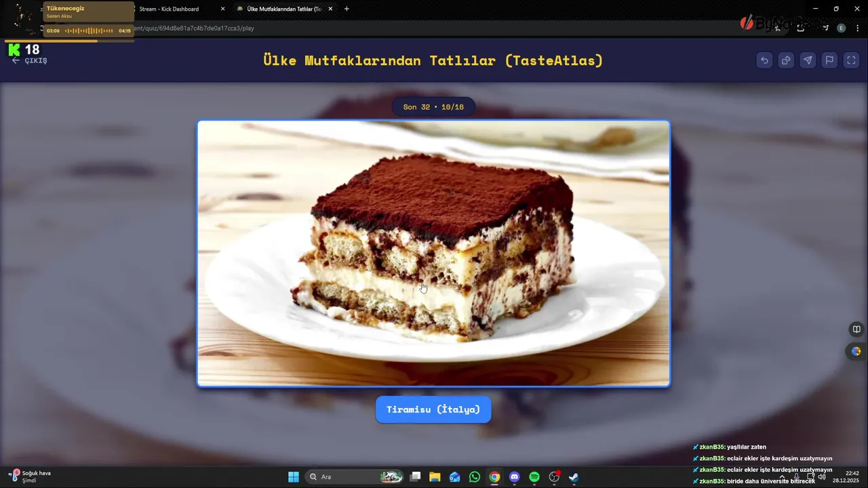Open Spotify from taskbar

pyautogui.click(x=534, y=477)
